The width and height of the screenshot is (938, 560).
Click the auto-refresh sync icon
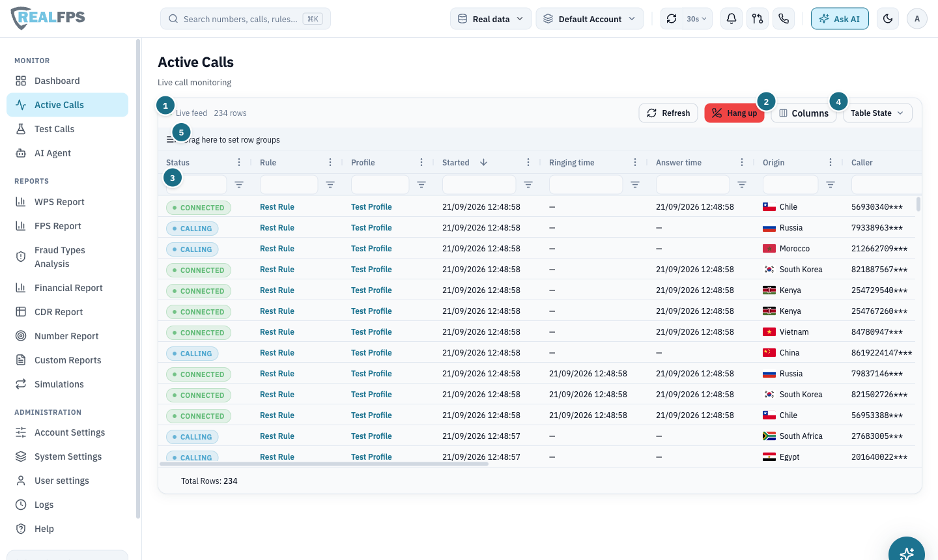tap(672, 19)
